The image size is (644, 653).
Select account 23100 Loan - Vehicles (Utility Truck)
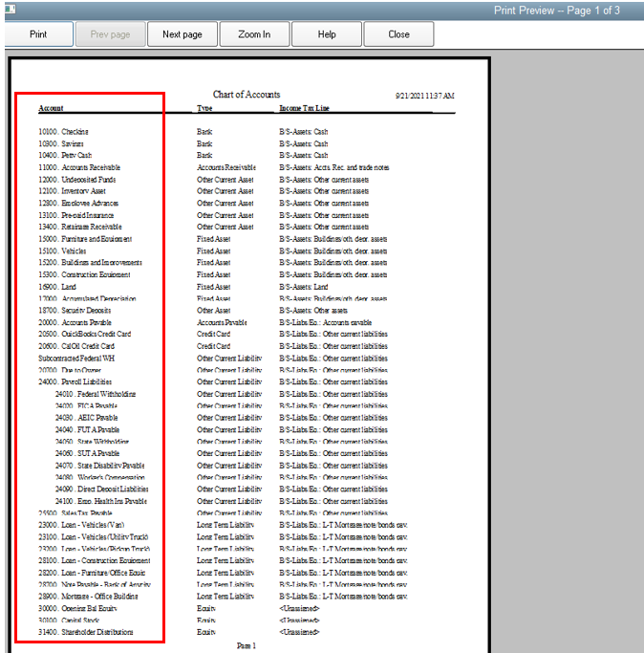[94, 537]
